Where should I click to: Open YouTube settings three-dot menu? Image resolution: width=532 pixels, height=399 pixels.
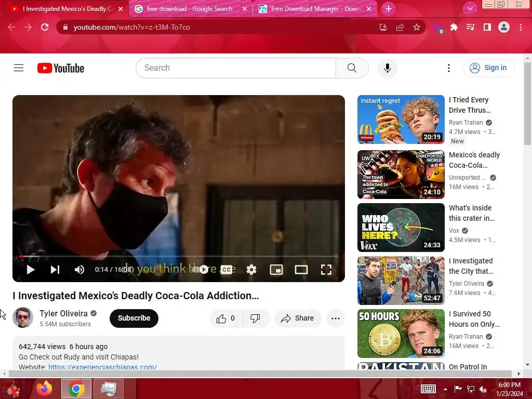point(449,68)
